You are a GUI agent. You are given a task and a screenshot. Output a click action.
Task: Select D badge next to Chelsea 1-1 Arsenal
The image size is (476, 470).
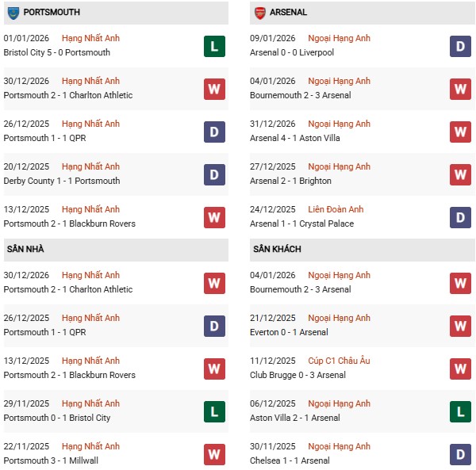[x=461, y=454]
